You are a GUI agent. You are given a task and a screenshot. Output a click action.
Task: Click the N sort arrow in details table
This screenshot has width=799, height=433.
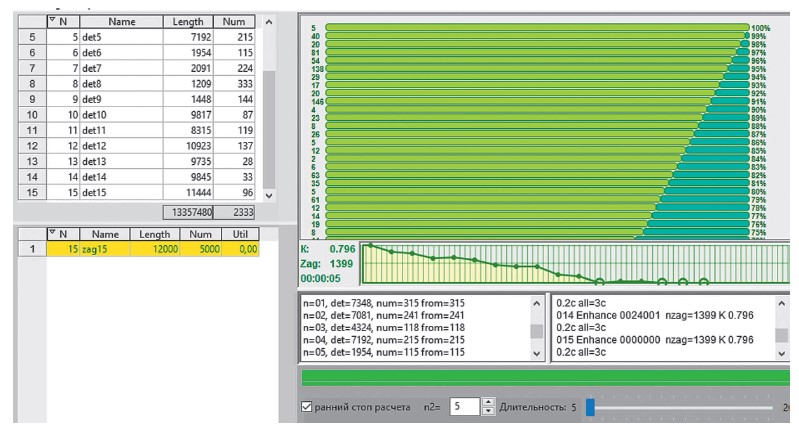(52, 21)
